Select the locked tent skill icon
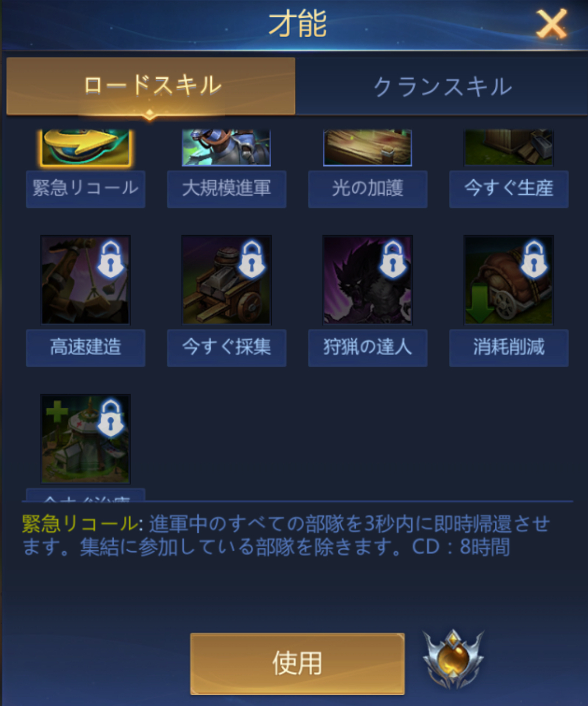Screen dimensions: 588x706 click(x=85, y=439)
